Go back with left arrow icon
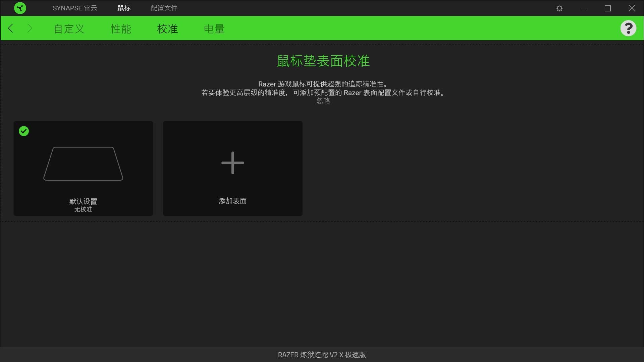This screenshot has height=362, width=644. click(x=11, y=28)
